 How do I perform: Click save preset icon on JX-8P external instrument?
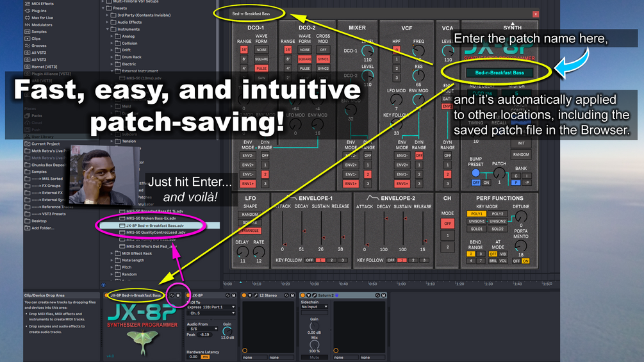[234, 295]
